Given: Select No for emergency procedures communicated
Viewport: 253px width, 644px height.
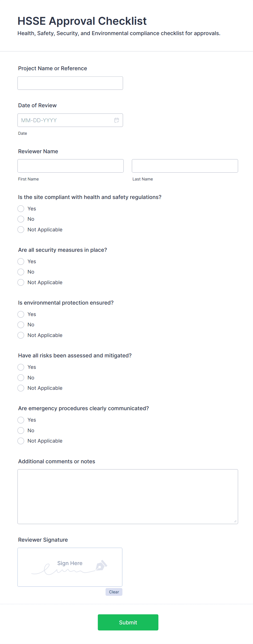Looking at the screenshot, I should pyautogui.click(x=21, y=430).
